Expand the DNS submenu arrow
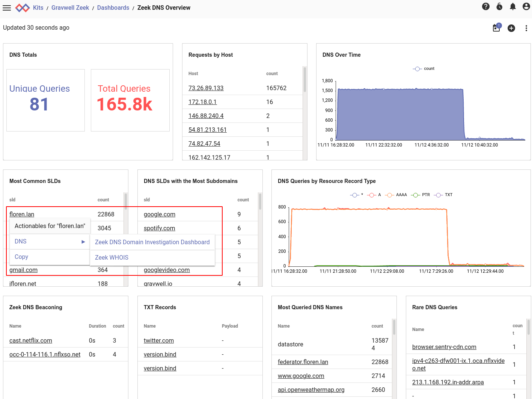The image size is (532, 399). click(83, 242)
